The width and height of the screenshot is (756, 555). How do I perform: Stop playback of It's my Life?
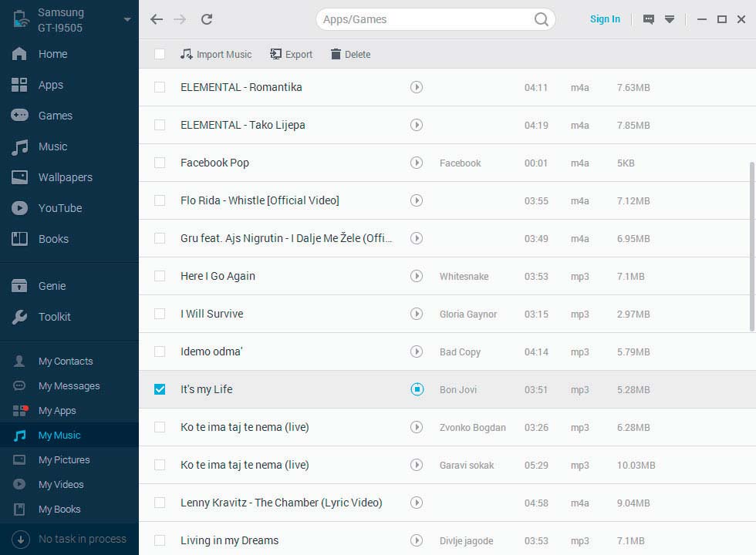(417, 389)
